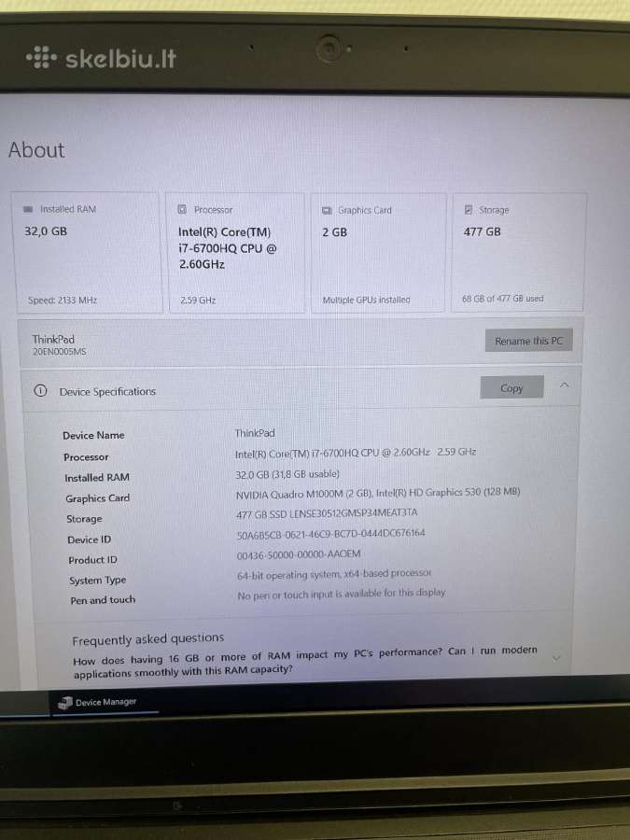Click the Pen and touch label
630x840 pixels.
click(103, 600)
